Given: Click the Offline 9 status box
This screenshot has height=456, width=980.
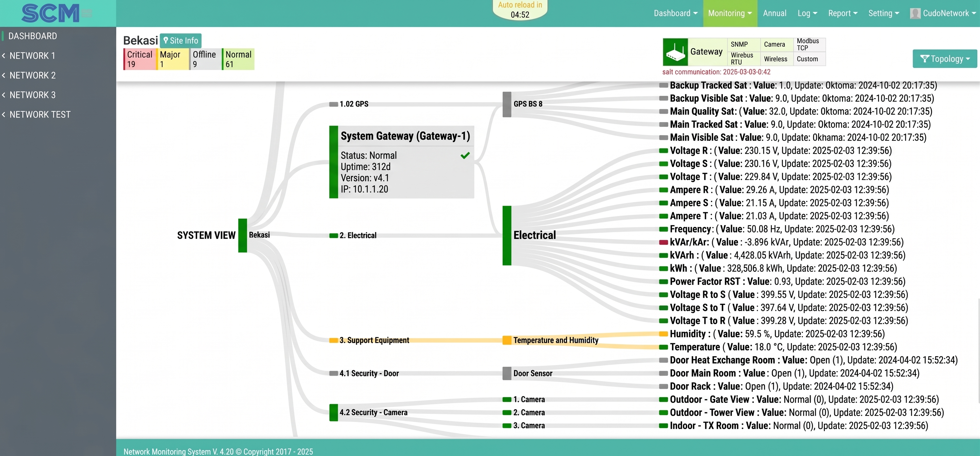Looking at the screenshot, I should point(205,59).
